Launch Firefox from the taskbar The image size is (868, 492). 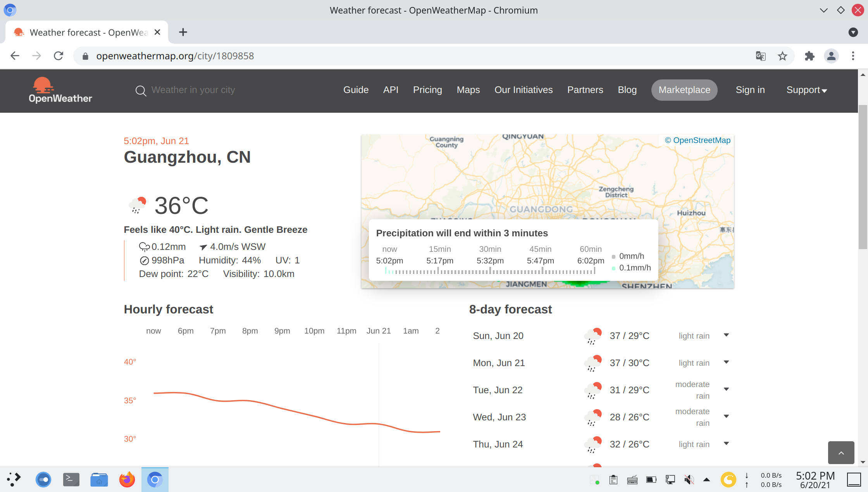coord(127,480)
